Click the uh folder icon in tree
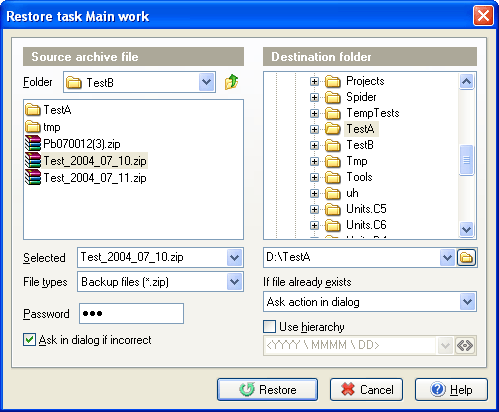499x412 pixels. click(x=333, y=193)
